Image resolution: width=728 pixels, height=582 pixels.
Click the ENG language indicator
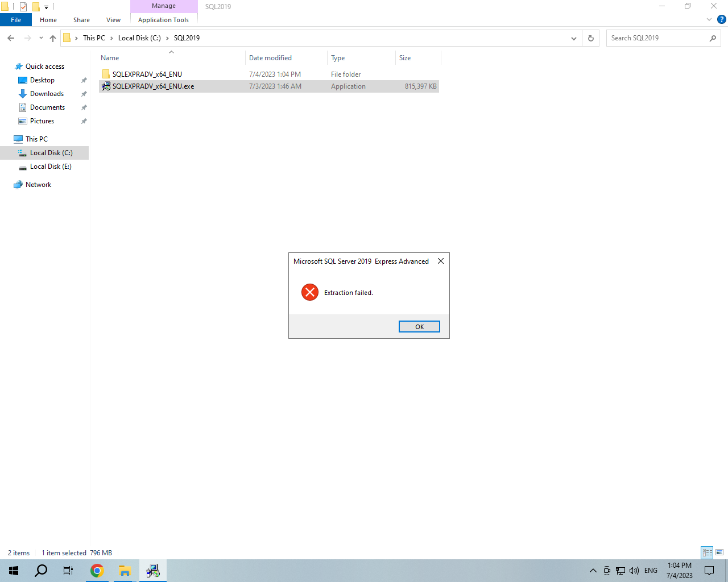point(651,571)
